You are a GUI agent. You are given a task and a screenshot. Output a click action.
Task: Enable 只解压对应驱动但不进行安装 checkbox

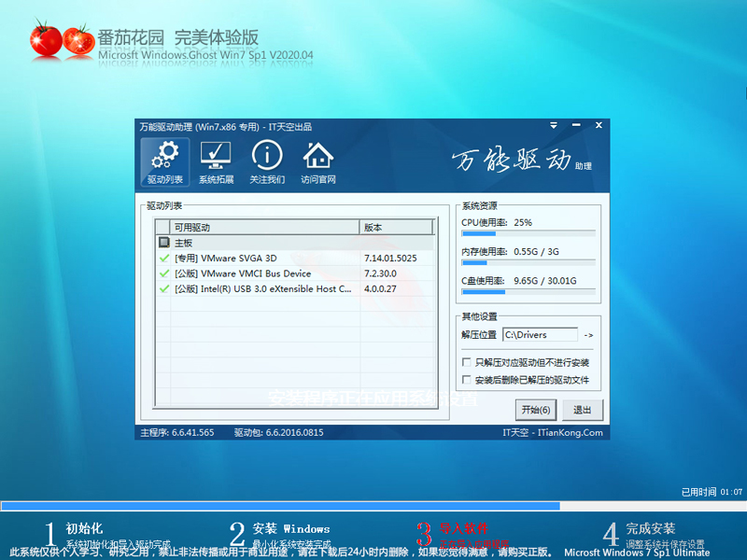tap(465, 363)
